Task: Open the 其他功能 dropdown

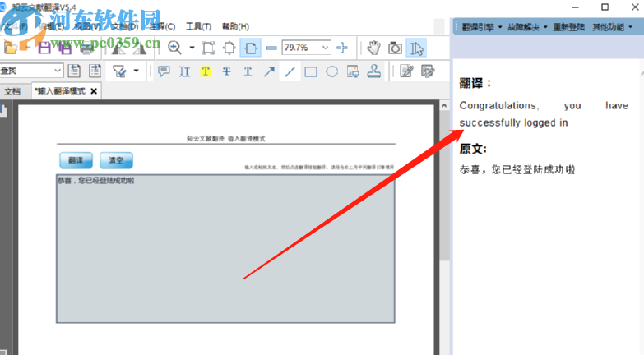Action: (613, 27)
